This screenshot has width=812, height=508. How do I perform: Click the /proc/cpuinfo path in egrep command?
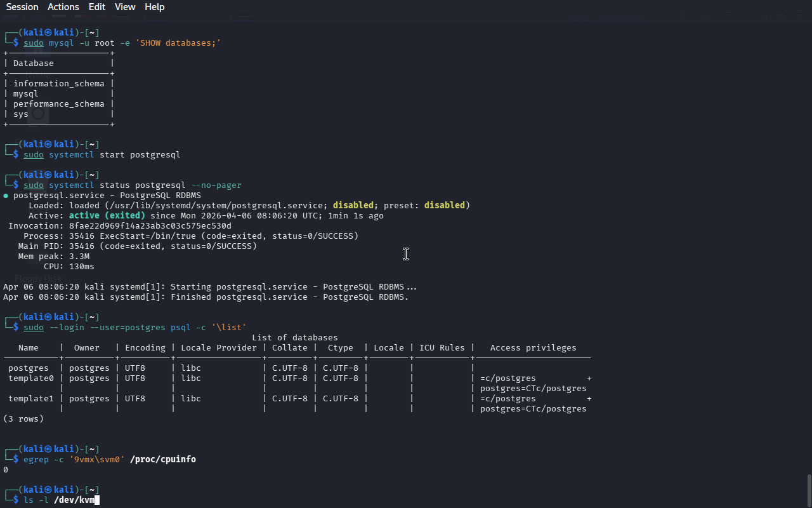click(x=163, y=459)
